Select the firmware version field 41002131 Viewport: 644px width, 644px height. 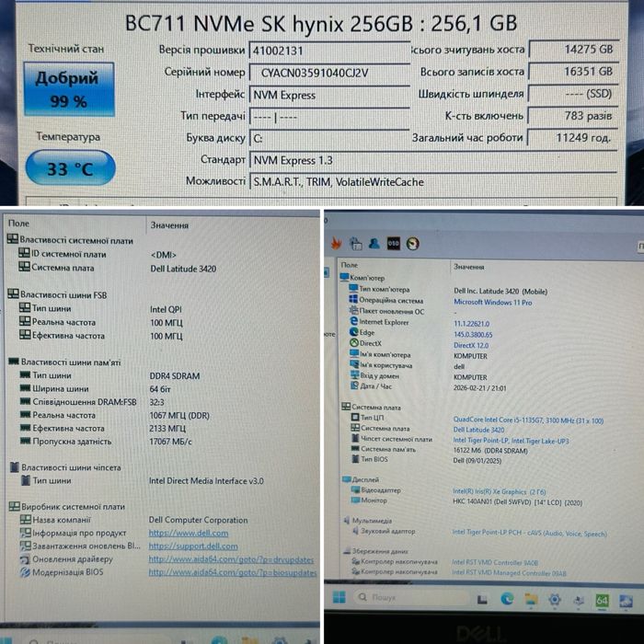pyautogui.click(x=329, y=51)
